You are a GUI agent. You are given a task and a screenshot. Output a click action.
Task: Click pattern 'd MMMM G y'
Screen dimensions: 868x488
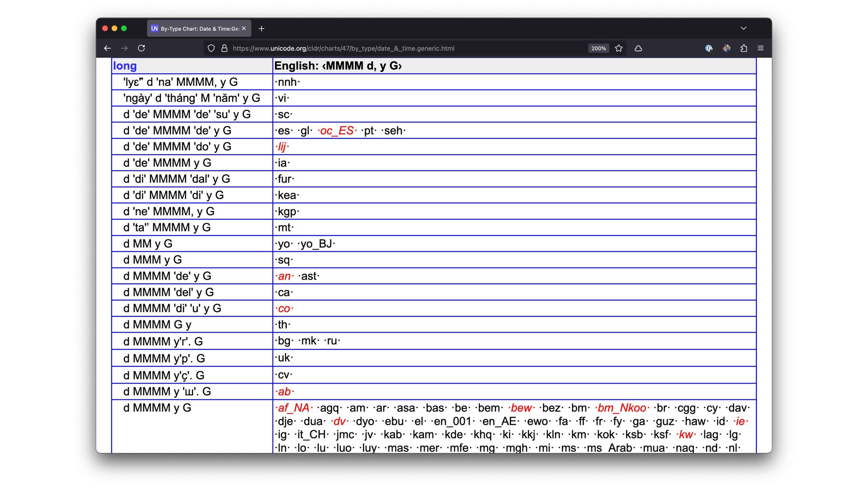tap(157, 325)
